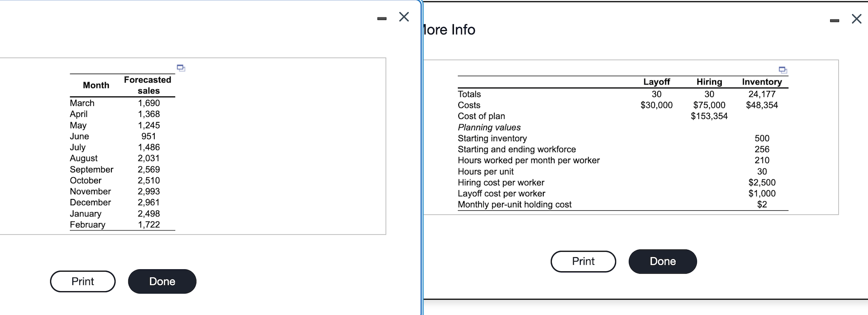Select the workforce value 256
Image resolution: width=868 pixels, height=315 pixels.
pyautogui.click(x=762, y=149)
